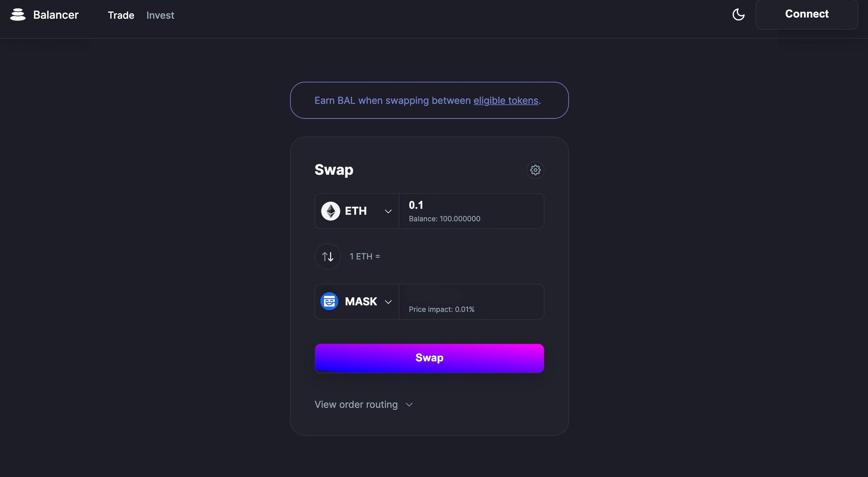Toggle dark mode with moon icon
Image resolution: width=868 pixels, height=477 pixels.
click(738, 15)
